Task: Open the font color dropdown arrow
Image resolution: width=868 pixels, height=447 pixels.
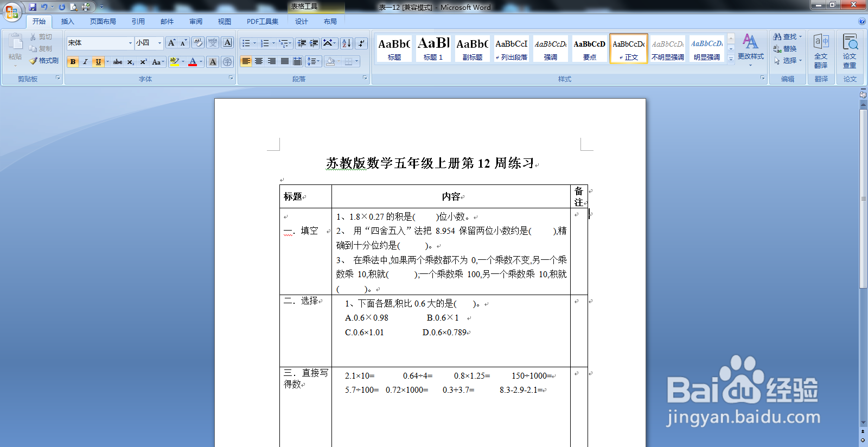Action: click(x=201, y=62)
